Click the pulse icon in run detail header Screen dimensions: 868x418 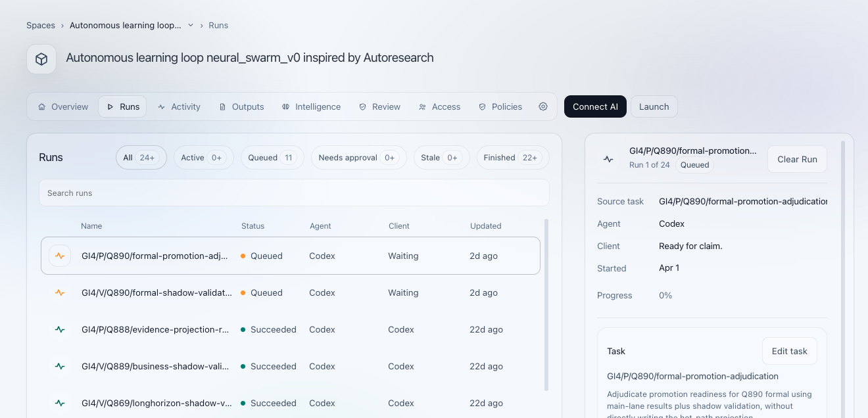tap(608, 158)
